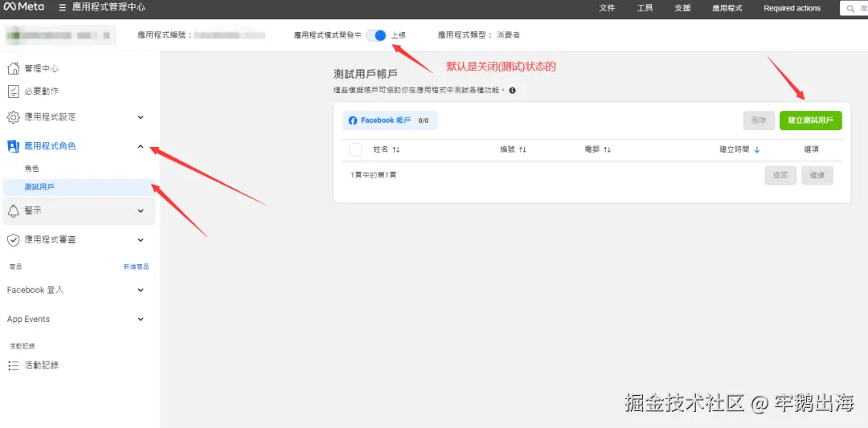The width and height of the screenshot is (868, 428).
Task: Click Facebook 登入 sidebar label
Action: pos(35,291)
